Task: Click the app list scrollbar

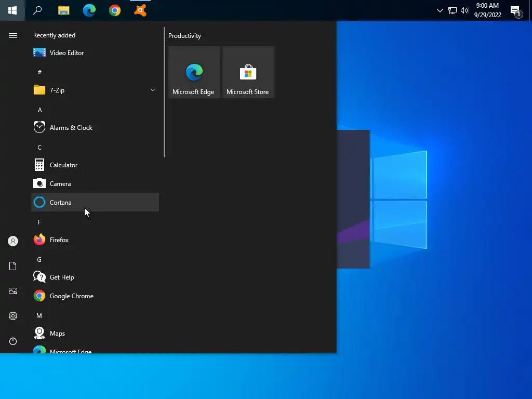Action: coord(164,92)
